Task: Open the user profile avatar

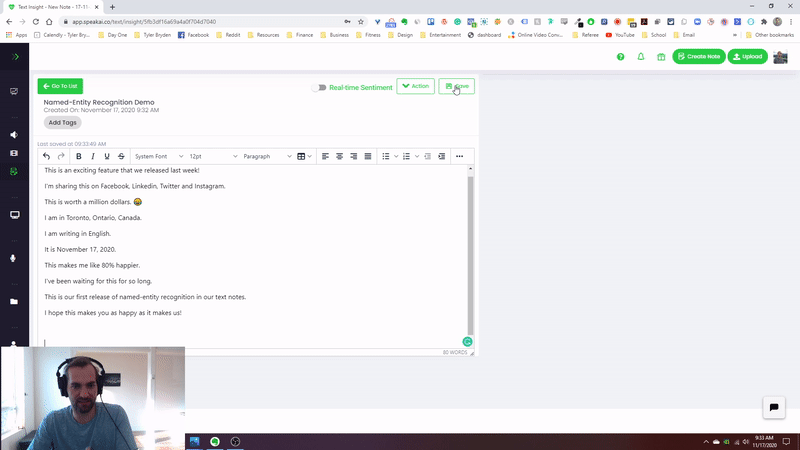Action: tap(780, 57)
